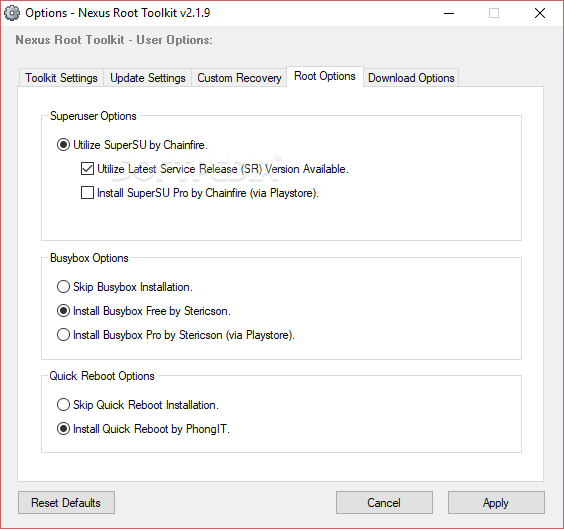Click the Nexus Root Toolkit User Options heading
Image resolution: width=564 pixels, height=529 pixels.
(114, 40)
